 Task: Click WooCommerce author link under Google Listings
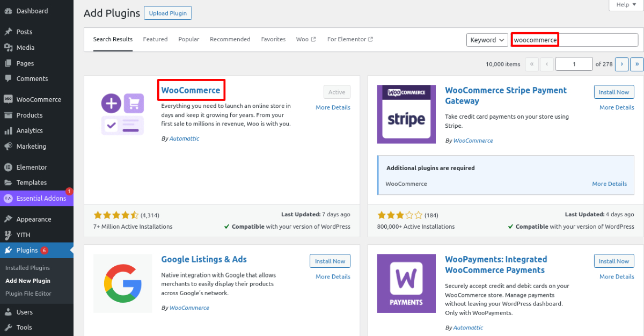189,308
